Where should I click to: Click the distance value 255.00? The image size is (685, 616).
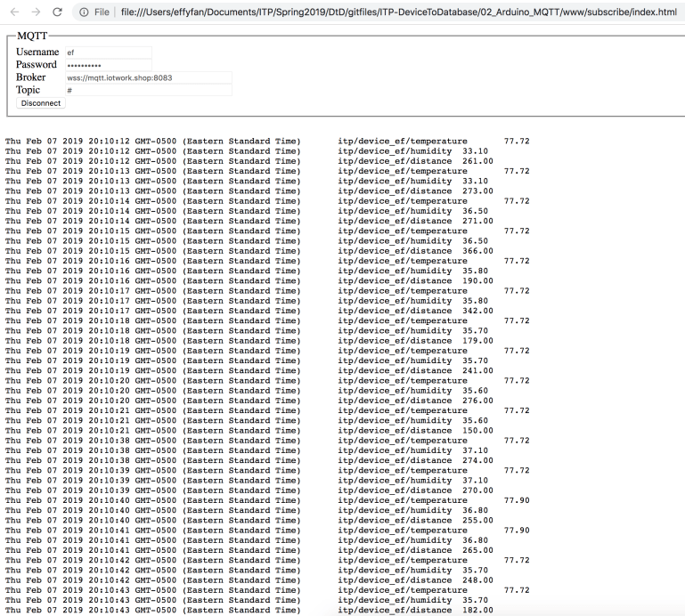477,520
